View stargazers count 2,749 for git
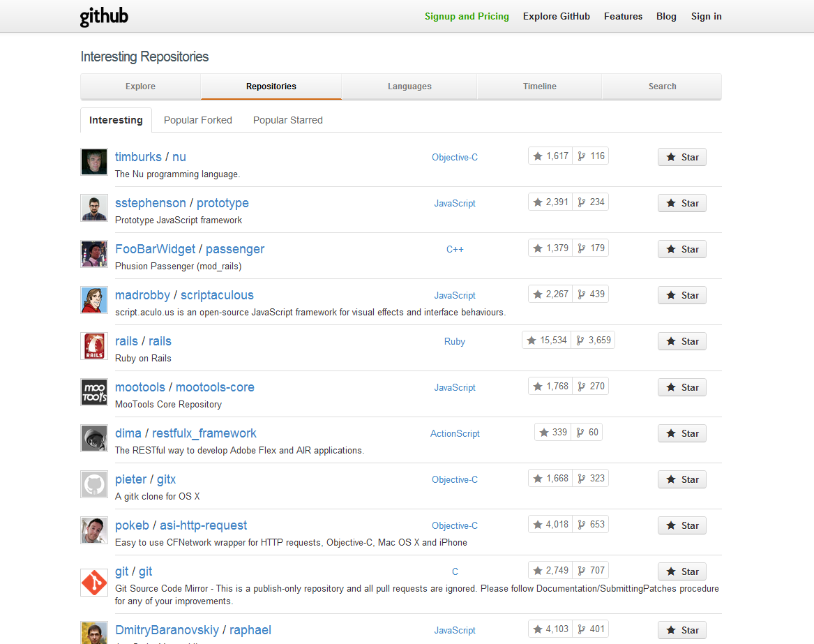The image size is (814, 644). (550, 570)
